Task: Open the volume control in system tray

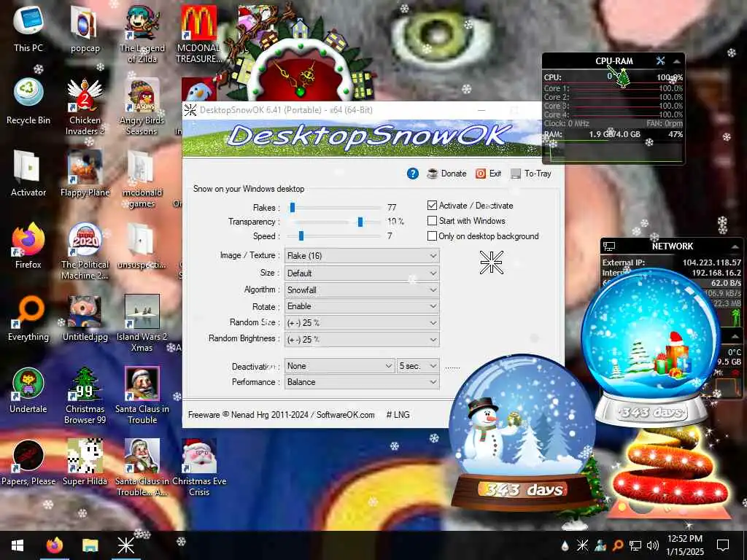Action: click(x=653, y=545)
